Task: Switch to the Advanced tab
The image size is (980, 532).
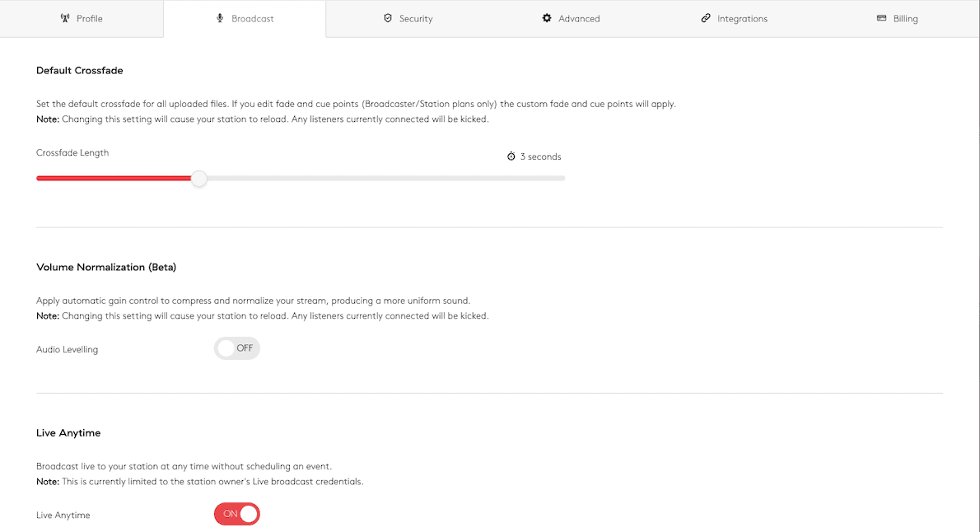Action: pyautogui.click(x=579, y=19)
